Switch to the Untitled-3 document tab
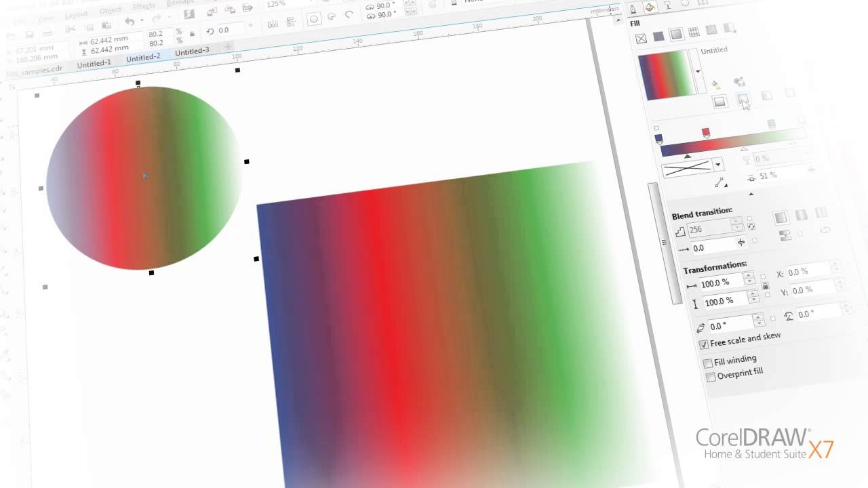The height and width of the screenshot is (488, 868). click(x=192, y=51)
